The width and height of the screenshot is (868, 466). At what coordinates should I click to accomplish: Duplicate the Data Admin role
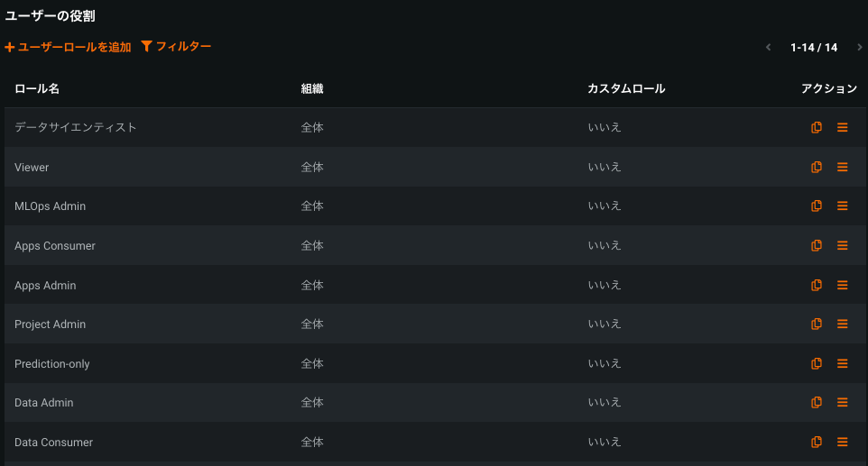coord(817,402)
